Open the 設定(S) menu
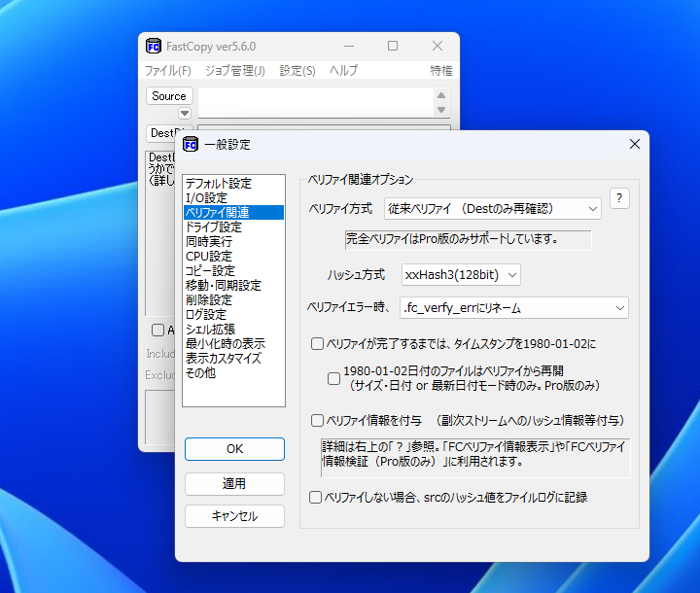 [297, 71]
